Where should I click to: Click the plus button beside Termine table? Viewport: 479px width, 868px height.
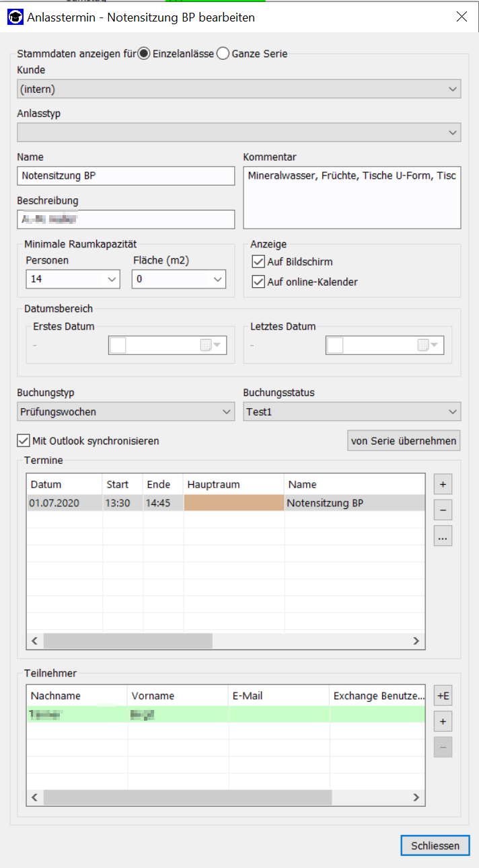click(443, 485)
